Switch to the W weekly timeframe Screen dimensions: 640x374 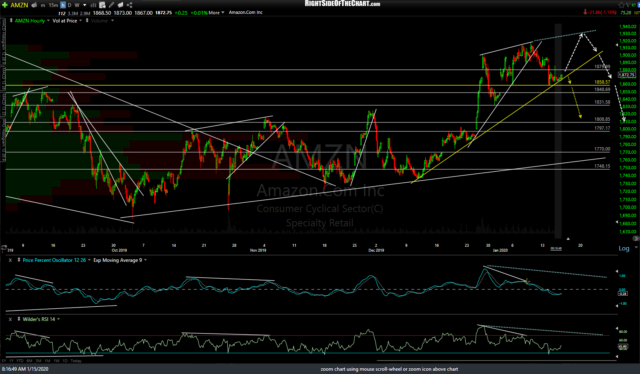pyautogui.click(x=77, y=5)
